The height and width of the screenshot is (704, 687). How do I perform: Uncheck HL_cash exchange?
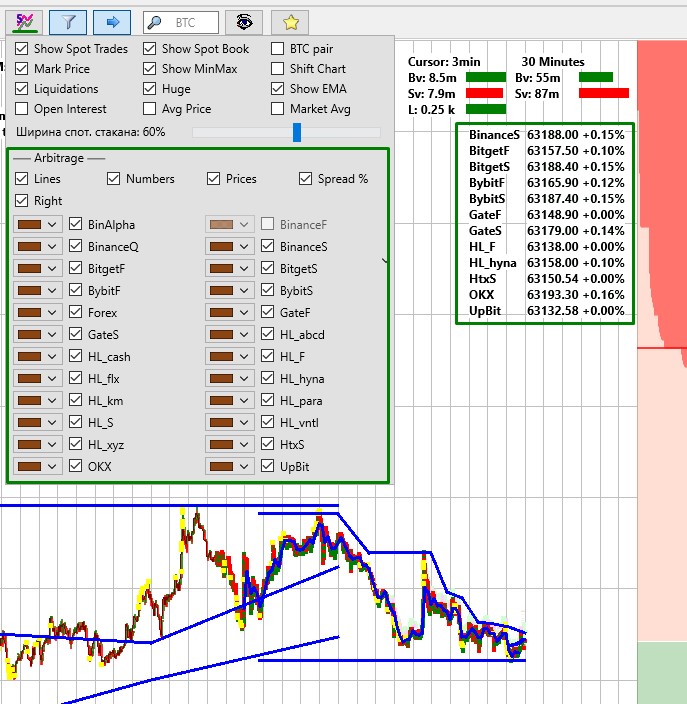click(75, 356)
